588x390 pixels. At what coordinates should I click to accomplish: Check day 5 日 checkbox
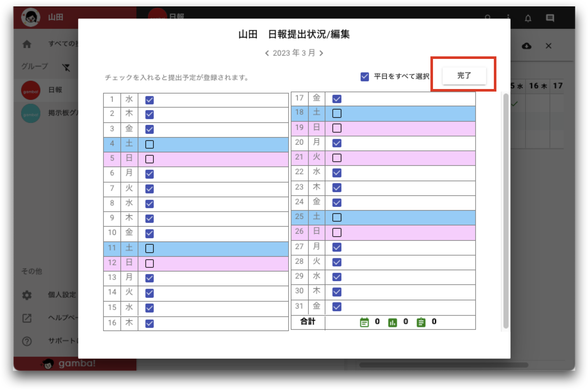150,159
